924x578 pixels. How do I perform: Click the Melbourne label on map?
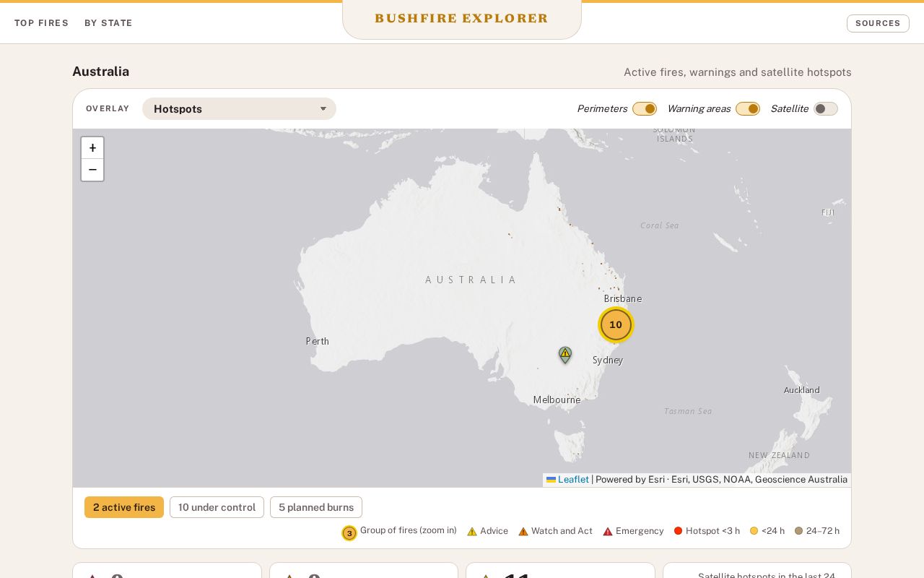(557, 400)
